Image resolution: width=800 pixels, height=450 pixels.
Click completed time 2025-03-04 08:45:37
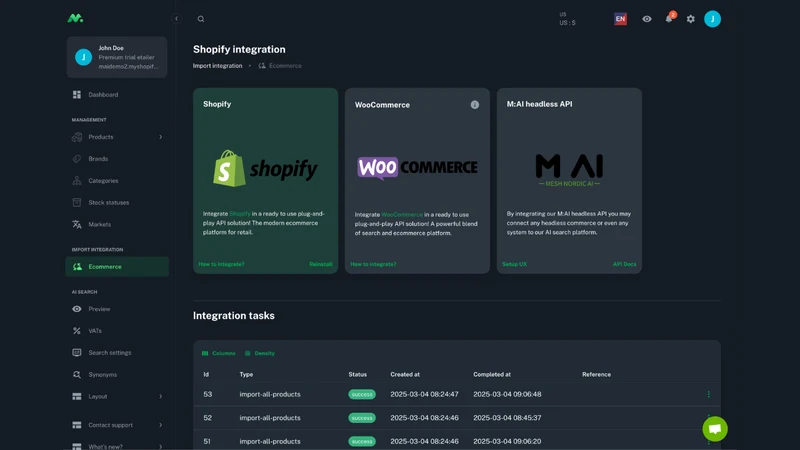507,418
